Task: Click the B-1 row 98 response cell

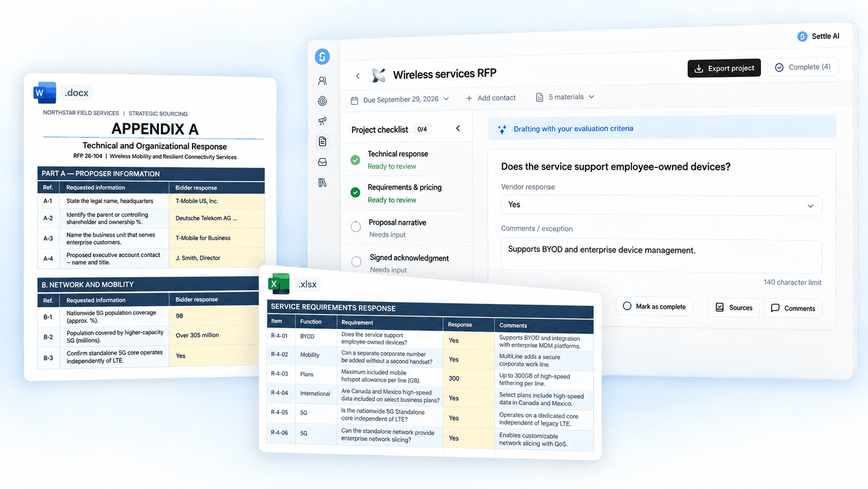Action: (214, 316)
